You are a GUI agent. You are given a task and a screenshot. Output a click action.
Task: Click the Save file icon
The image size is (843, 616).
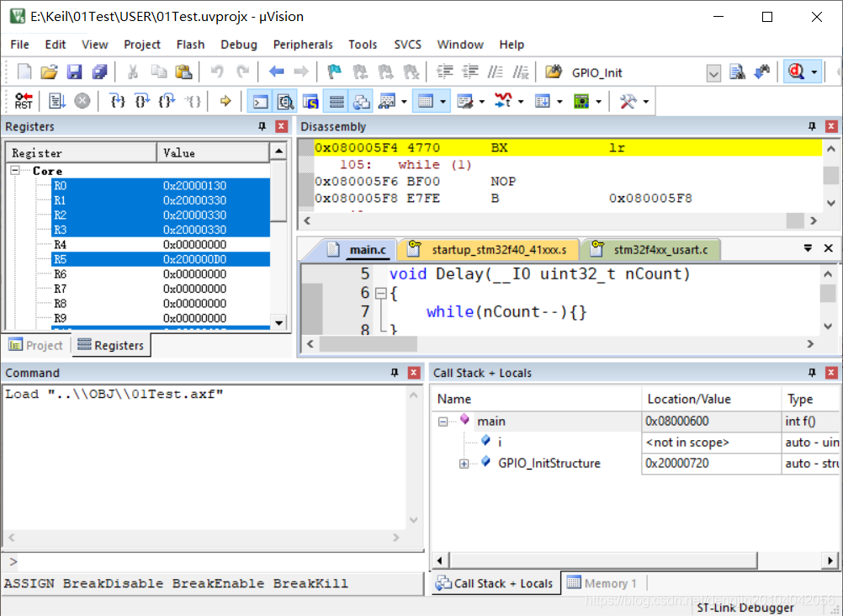(74, 72)
